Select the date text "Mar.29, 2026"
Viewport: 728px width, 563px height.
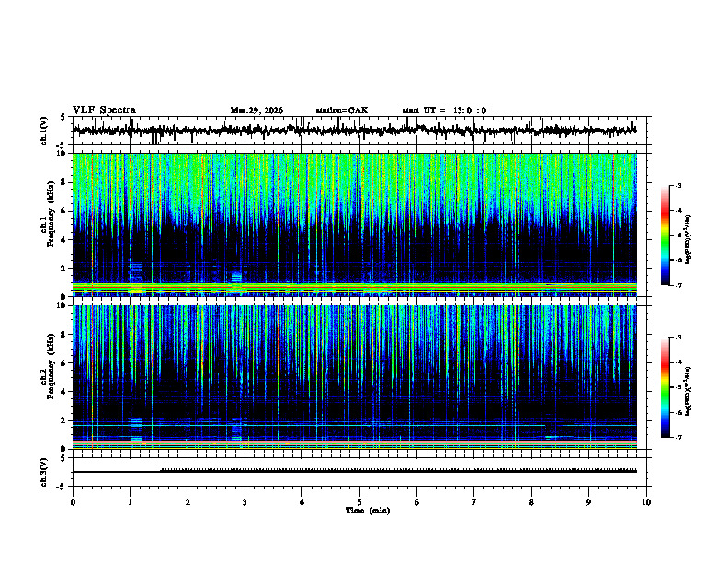tap(256, 110)
